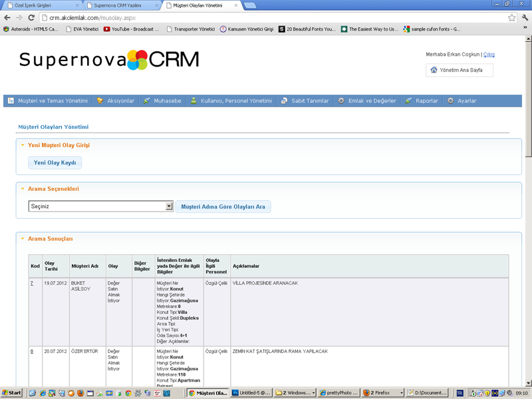Switch to the prettyPhoto taskbar window
Screen dimensions: 532x399
tap(338, 393)
